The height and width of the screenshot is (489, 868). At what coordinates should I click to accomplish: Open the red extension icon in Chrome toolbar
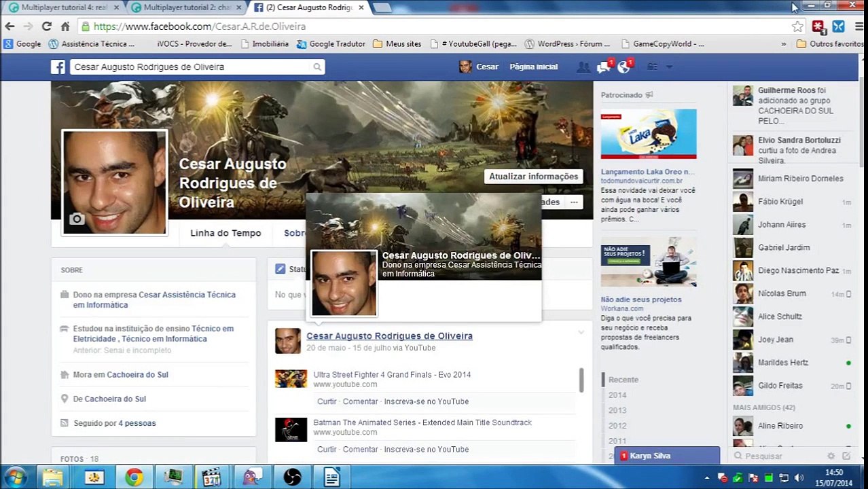click(x=818, y=26)
